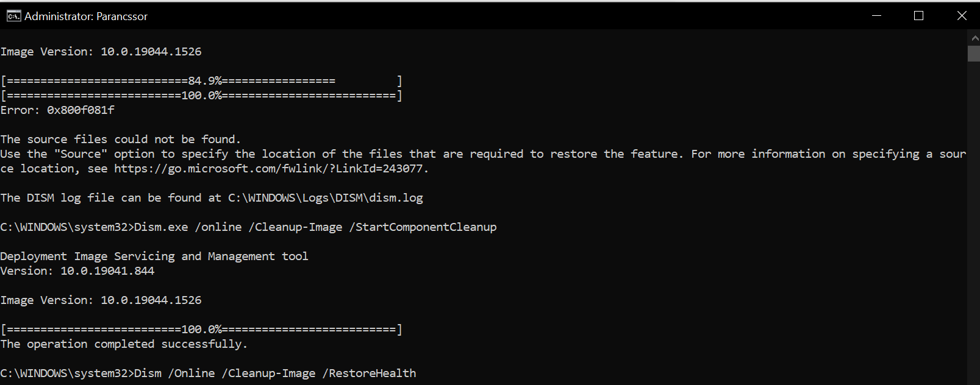Viewport: 980px width, 385px height.
Task: Open the Command Prompt system menu icon
Action: 13,16
